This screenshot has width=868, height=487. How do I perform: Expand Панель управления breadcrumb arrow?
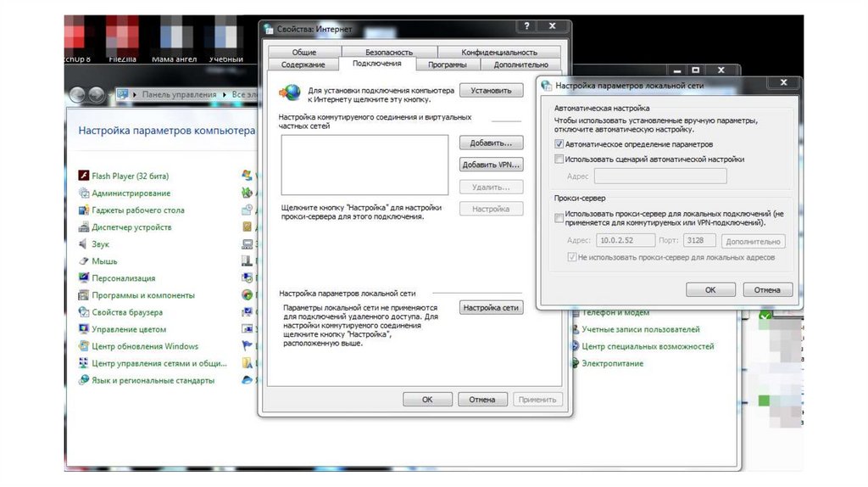pos(224,95)
